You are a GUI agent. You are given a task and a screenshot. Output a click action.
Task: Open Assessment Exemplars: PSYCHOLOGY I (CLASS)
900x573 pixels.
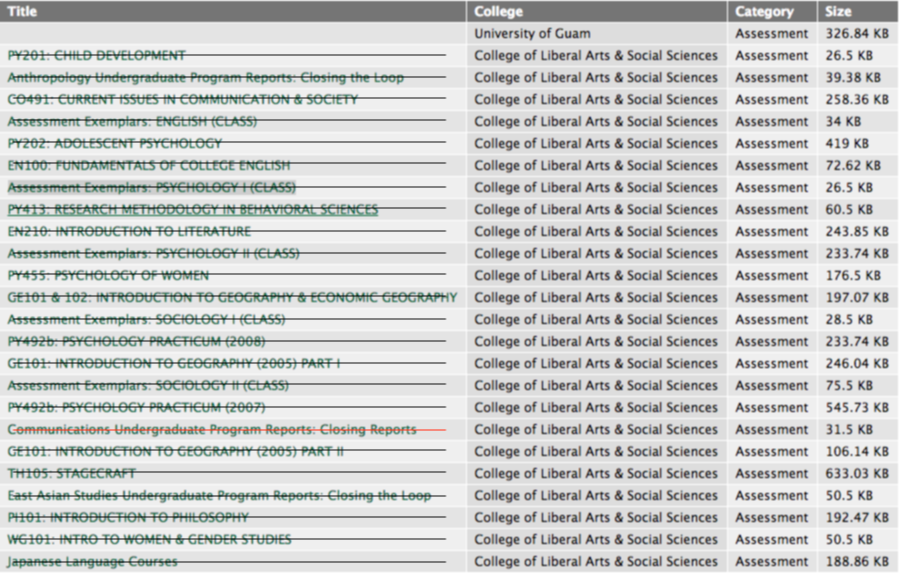coord(152,188)
